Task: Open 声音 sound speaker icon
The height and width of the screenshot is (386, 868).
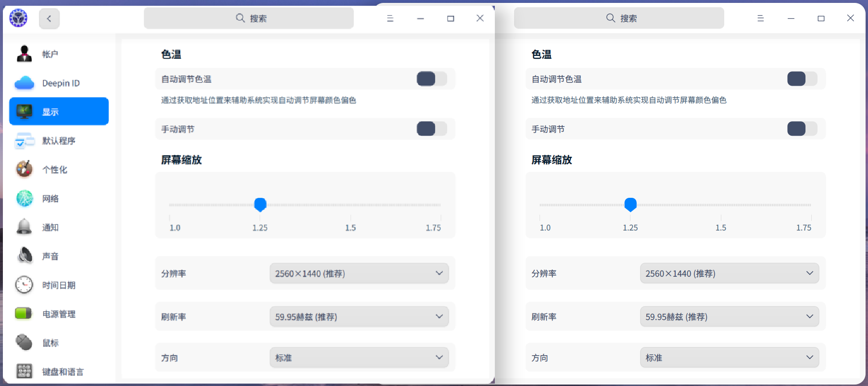Action: (x=24, y=256)
